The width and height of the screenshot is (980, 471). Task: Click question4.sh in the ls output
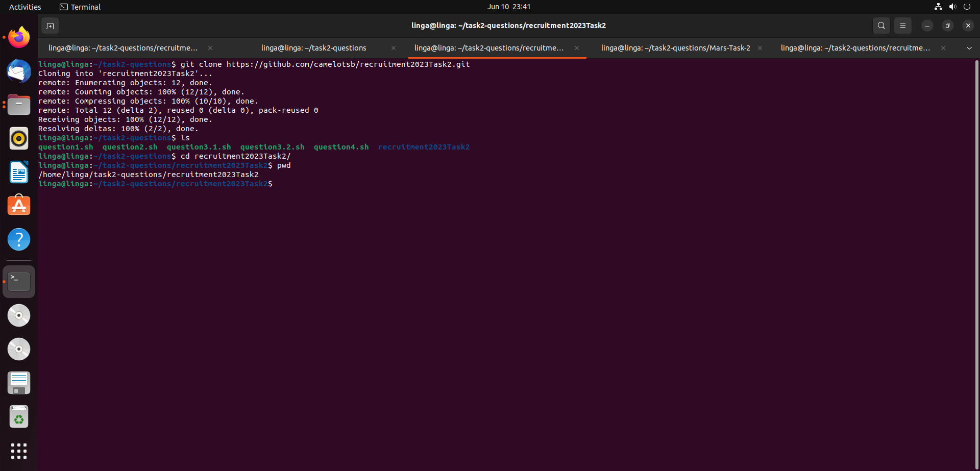point(341,147)
